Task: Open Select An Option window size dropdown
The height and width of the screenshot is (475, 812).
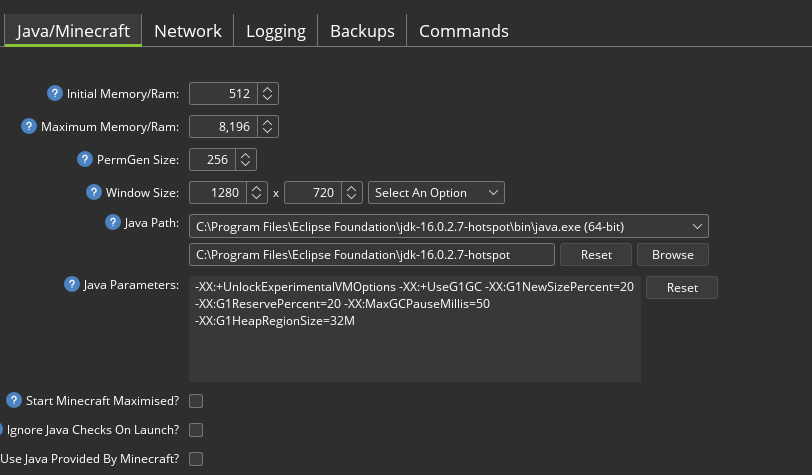Action: [x=436, y=193]
